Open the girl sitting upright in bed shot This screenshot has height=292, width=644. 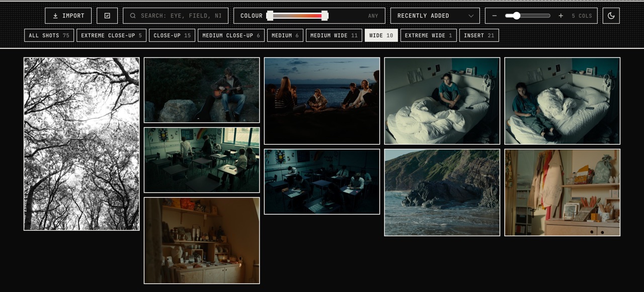[442, 101]
